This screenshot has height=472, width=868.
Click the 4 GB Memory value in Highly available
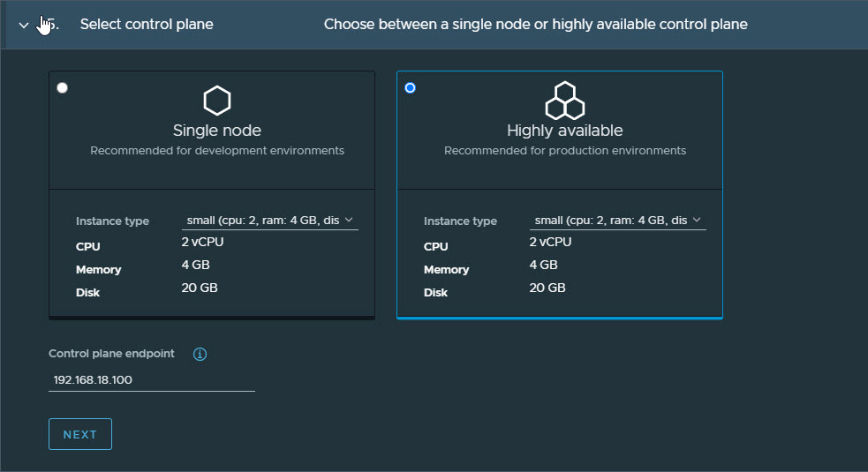(x=543, y=265)
